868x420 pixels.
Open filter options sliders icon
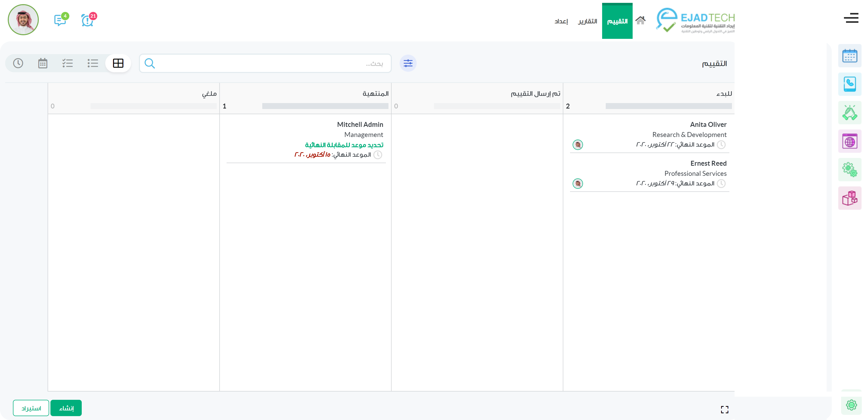click(x=408, y=63)
